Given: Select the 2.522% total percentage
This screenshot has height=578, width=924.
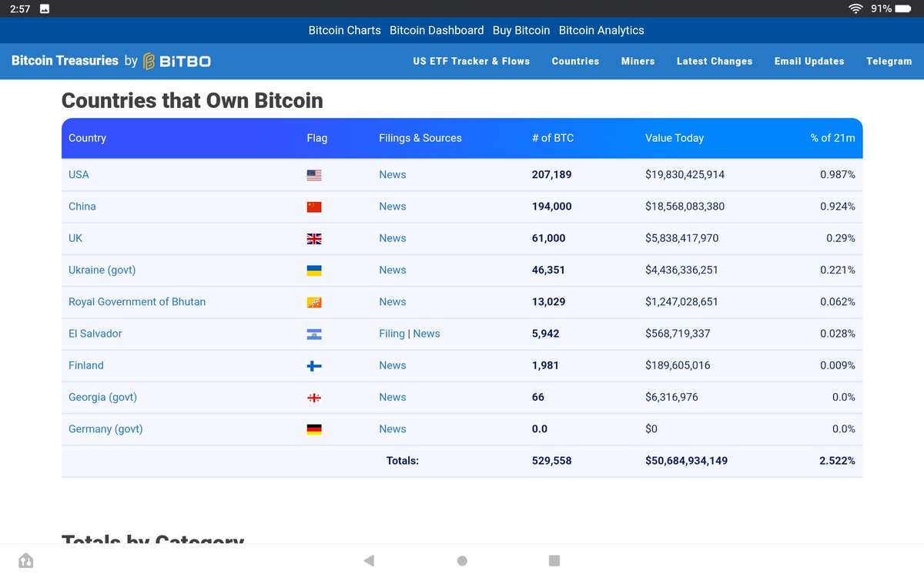Looking at the screenshot, I should [837, 461].
